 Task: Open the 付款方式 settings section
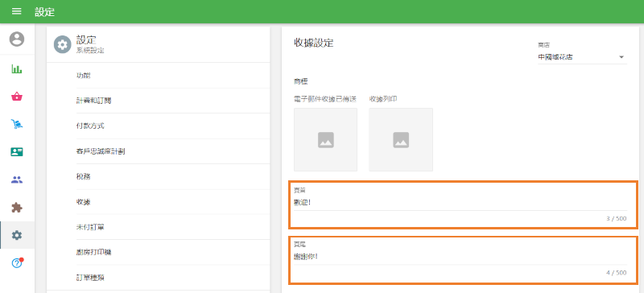coord(173,126)
